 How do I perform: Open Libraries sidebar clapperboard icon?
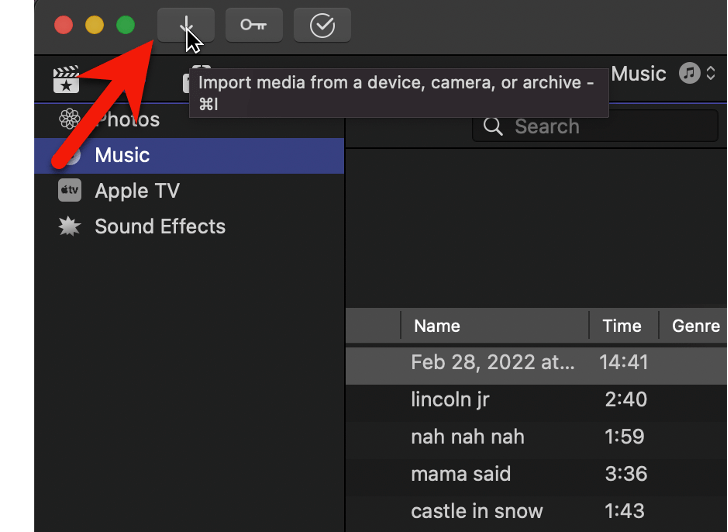(x=66, y=79)
